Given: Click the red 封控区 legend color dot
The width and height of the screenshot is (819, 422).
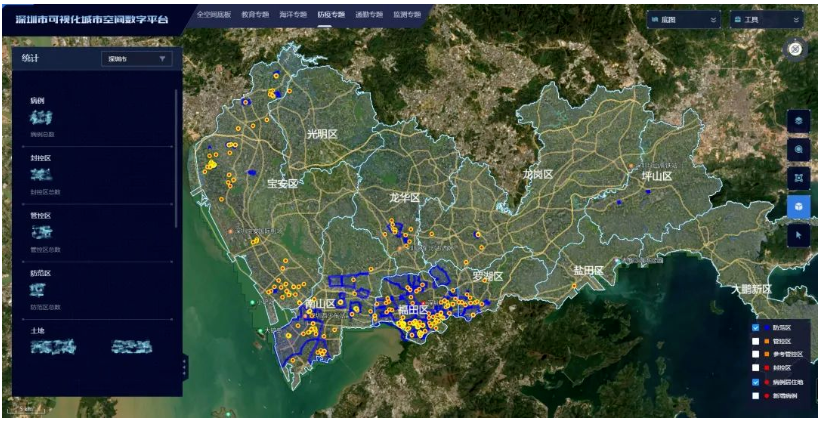Looking at the screenshot, I should click(767, 368).
